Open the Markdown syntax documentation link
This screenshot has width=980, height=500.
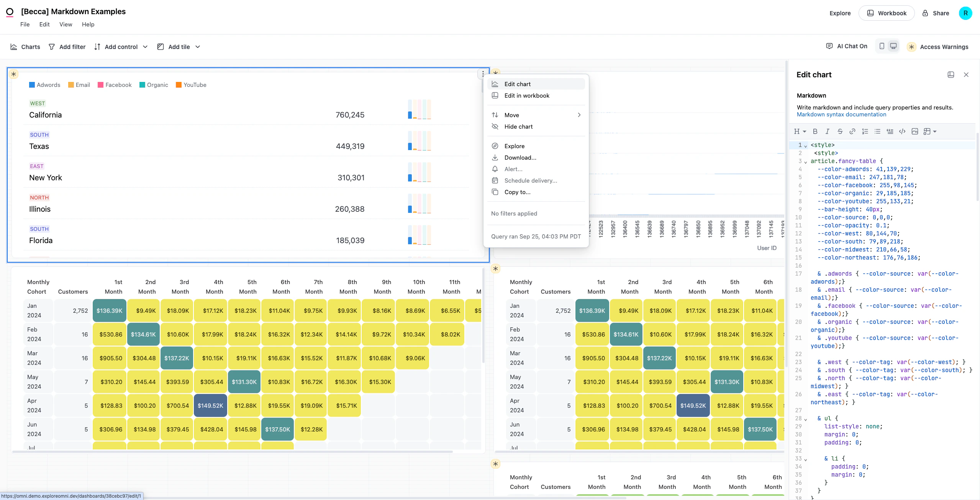(x=841, y=114)
